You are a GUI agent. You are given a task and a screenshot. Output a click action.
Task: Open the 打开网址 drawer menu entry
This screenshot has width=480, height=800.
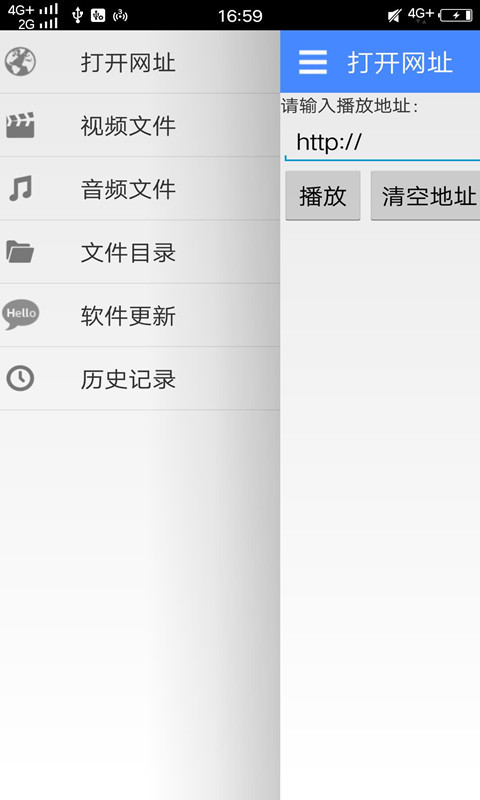pyautogui.click(x=140, y=62)
